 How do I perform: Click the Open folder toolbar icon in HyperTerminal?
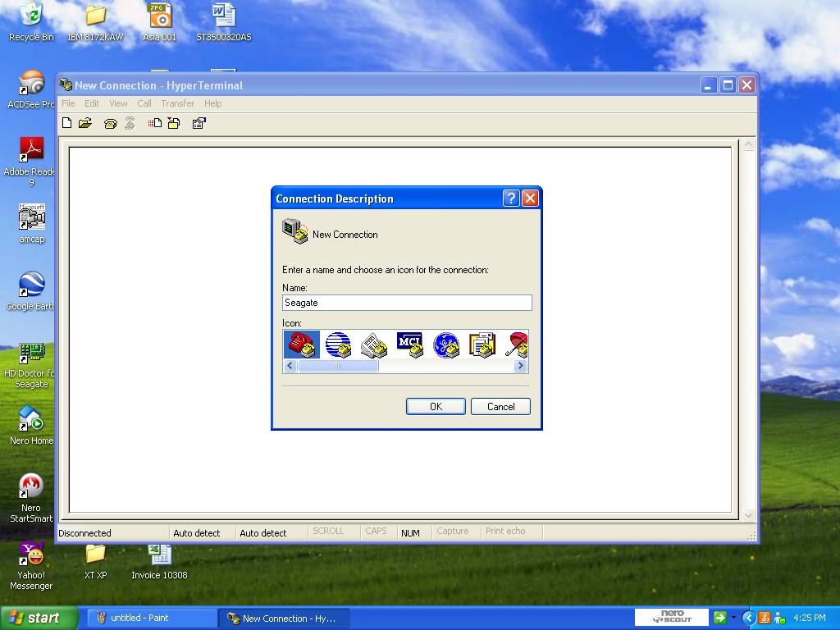pos(85,123)
